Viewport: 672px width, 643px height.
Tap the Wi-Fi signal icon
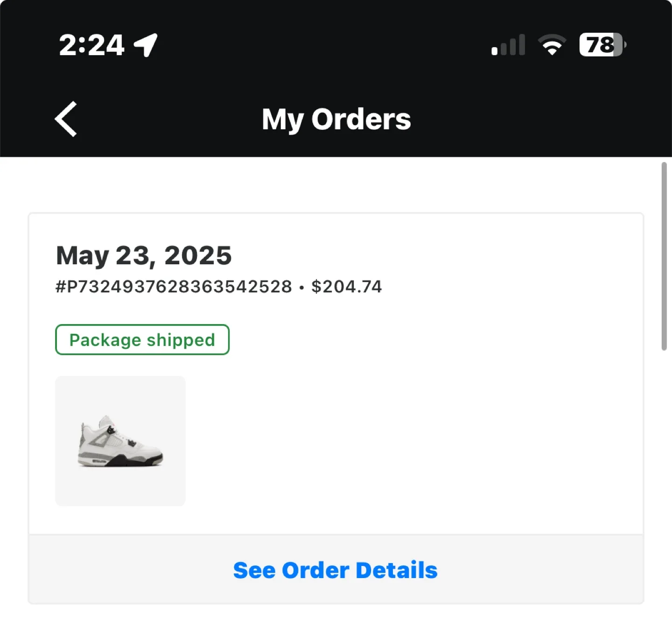(x=551, y=44)
